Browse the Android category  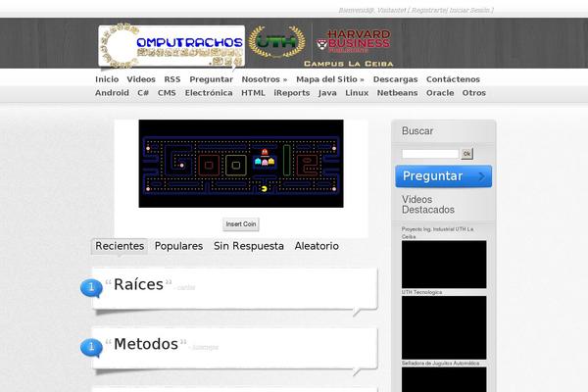(x=112, y=93)
